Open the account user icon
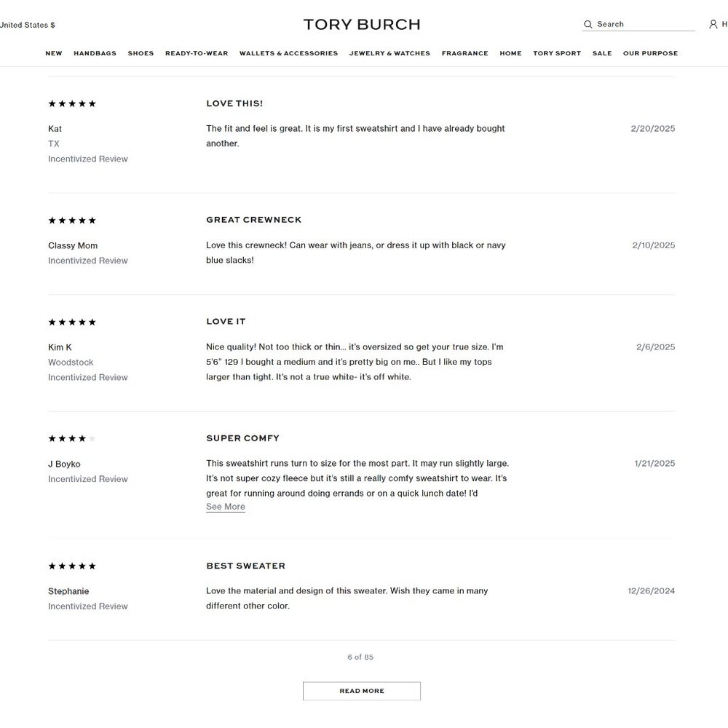Image resolution: width=728 pixels, height=728 pixels. (713, 25)
